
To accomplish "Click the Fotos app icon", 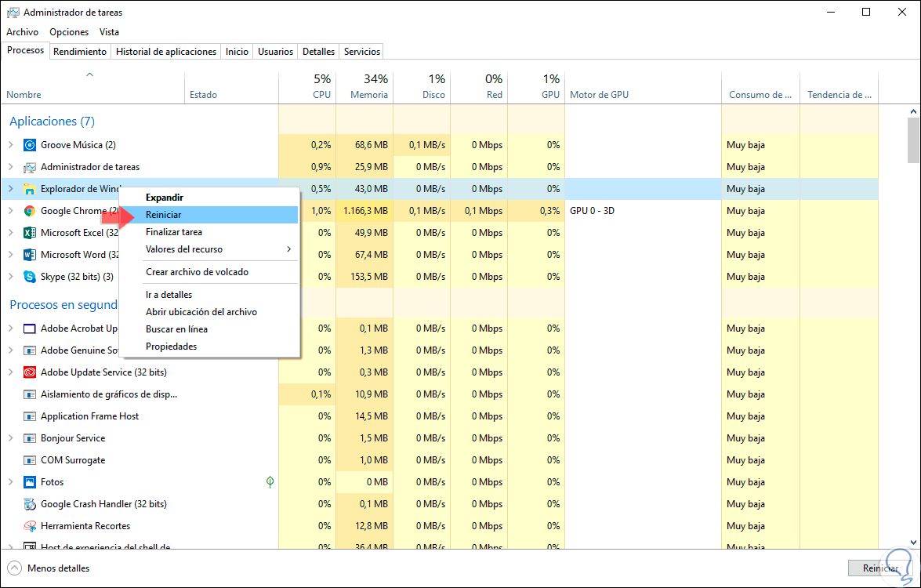I will pyautogui.click(x=30, y=482).
